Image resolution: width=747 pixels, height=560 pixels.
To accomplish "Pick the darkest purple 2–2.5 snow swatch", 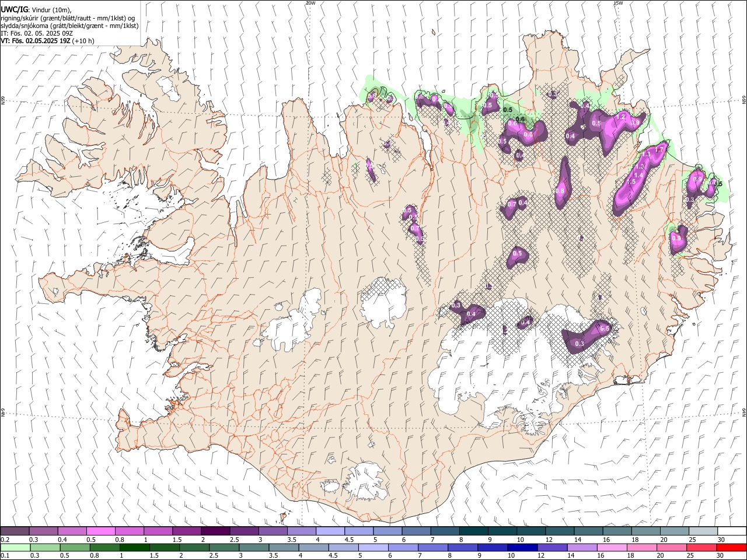I will (x=215, y=531).
